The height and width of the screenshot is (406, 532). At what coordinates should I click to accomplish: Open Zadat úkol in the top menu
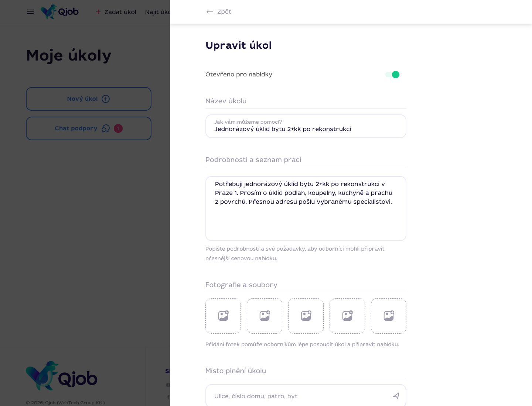coord(116,12)
